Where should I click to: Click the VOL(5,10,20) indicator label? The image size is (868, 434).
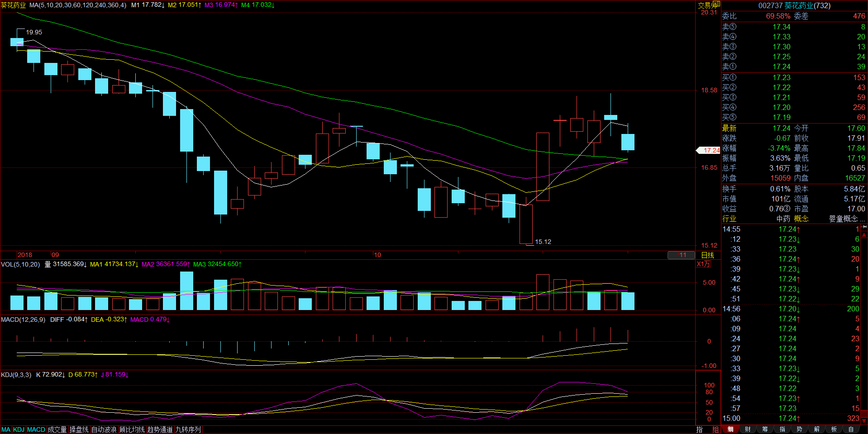[x=20, y=264]
